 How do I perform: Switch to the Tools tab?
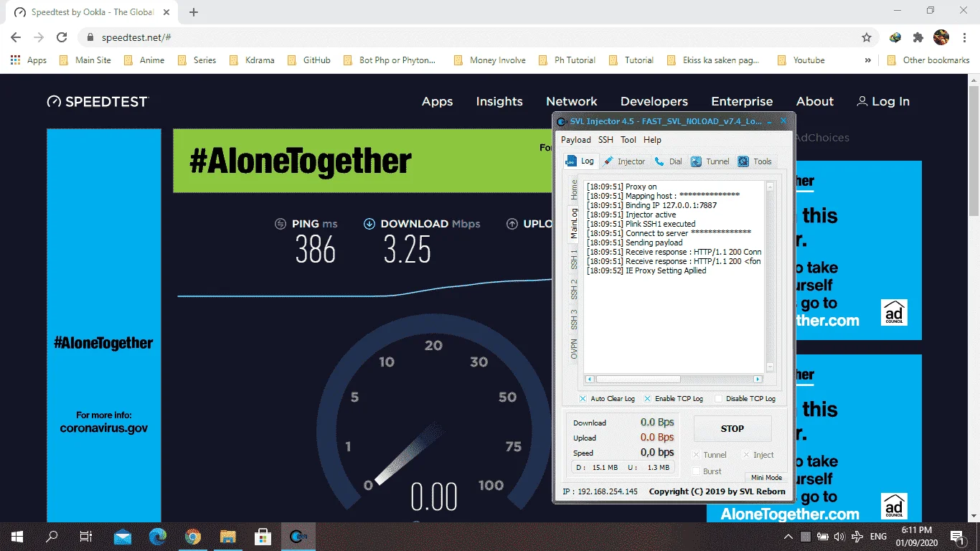pyautogui.click(x=755, y=161)
